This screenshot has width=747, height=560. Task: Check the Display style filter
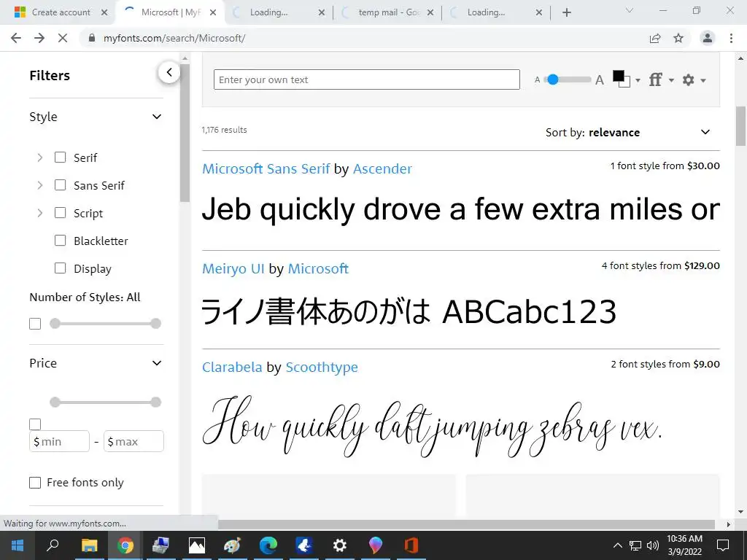click(x=60, y=268)
